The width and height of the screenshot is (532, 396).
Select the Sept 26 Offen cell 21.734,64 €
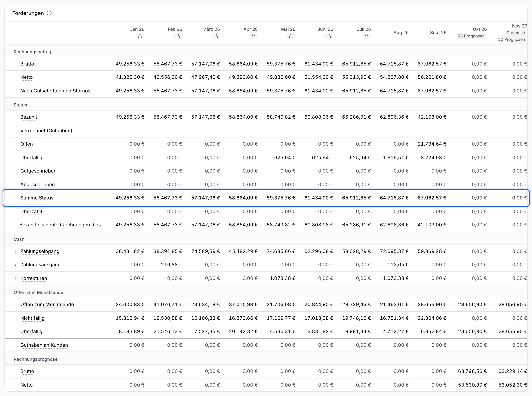click(432, 144)
